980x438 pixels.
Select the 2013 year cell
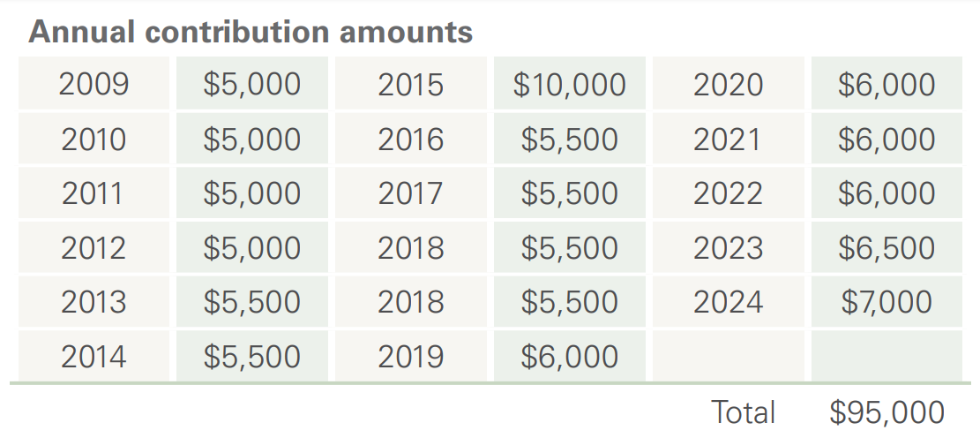coord(94,302)
